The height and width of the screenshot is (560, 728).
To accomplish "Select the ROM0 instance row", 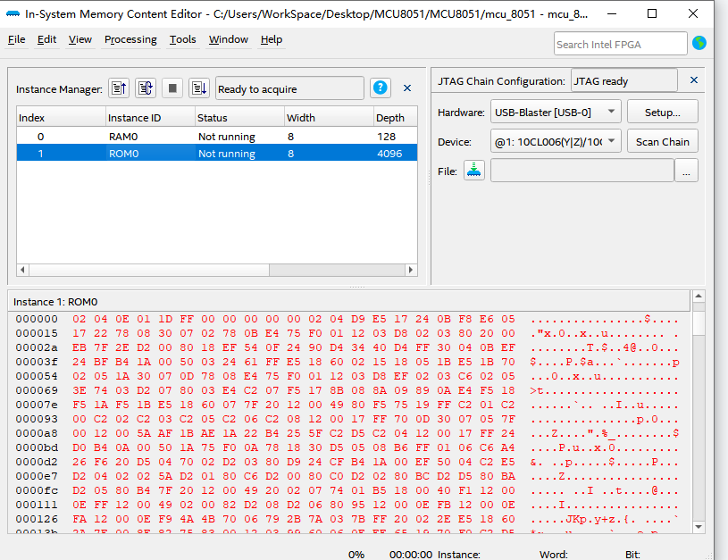I will point(217,154).
